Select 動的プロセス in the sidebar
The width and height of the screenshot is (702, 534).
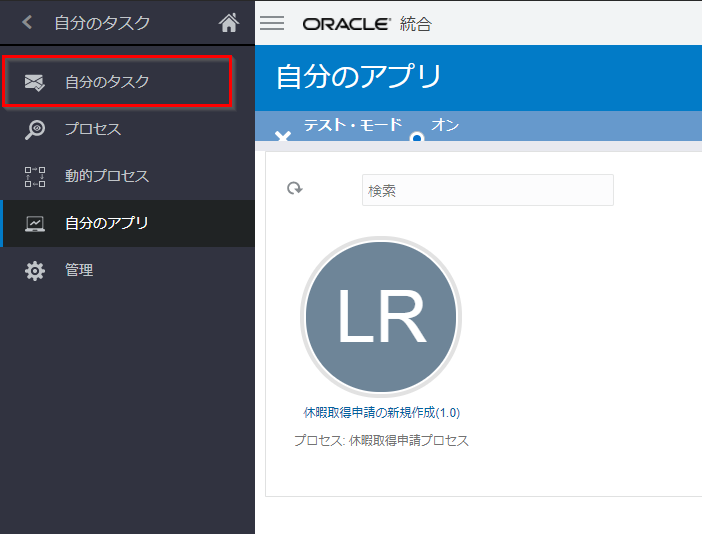pos(107,177)
